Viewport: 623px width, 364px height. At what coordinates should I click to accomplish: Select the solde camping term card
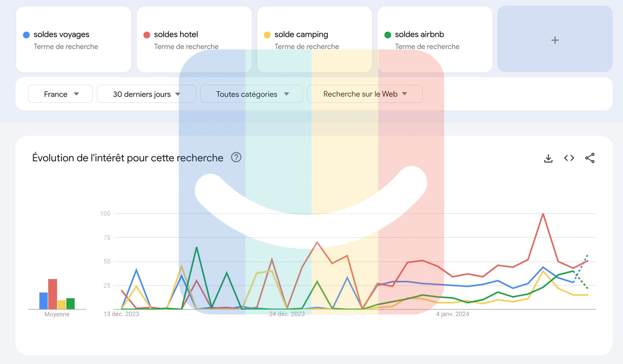coord(314,39)
